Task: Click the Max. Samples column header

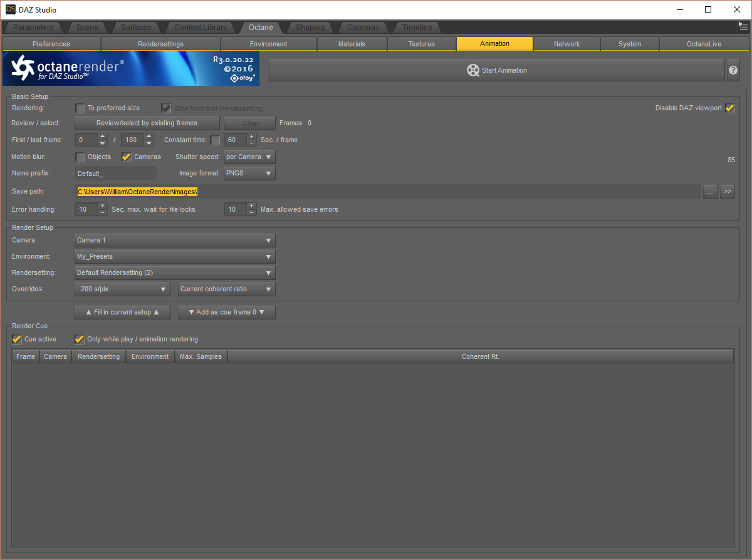Action: tap(201, 356)
